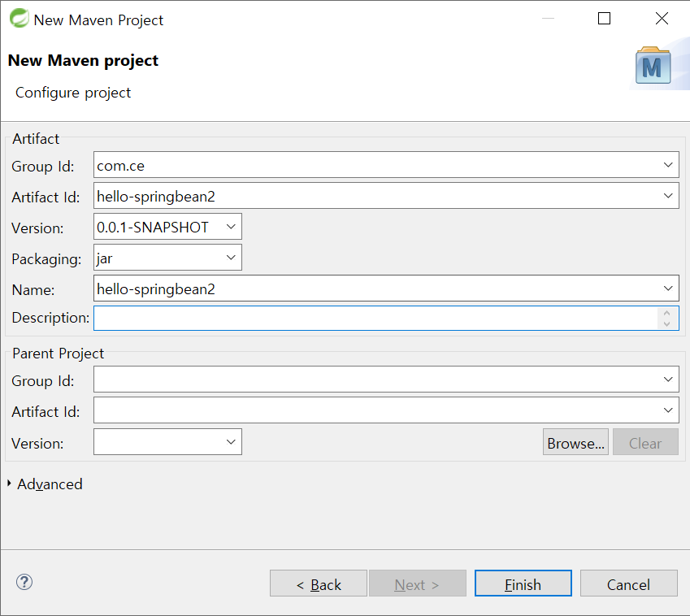Click the Description field scroll up arrow
The image size is (690, 616).
point(666,313)
